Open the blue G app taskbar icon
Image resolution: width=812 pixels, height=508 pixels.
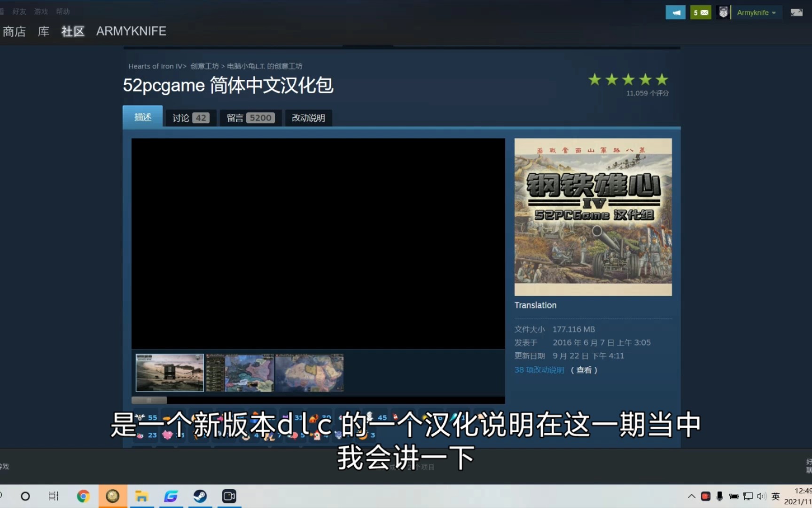pos(171,496)
